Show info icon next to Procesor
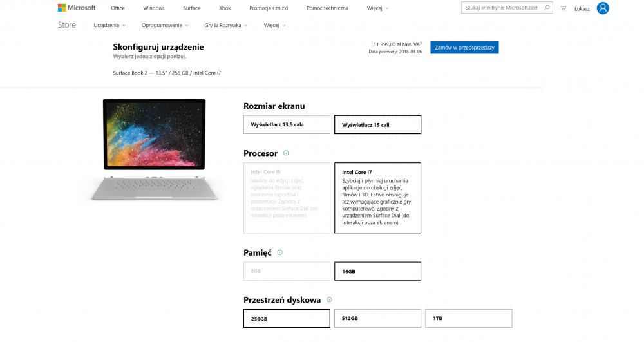 (286, 153)
